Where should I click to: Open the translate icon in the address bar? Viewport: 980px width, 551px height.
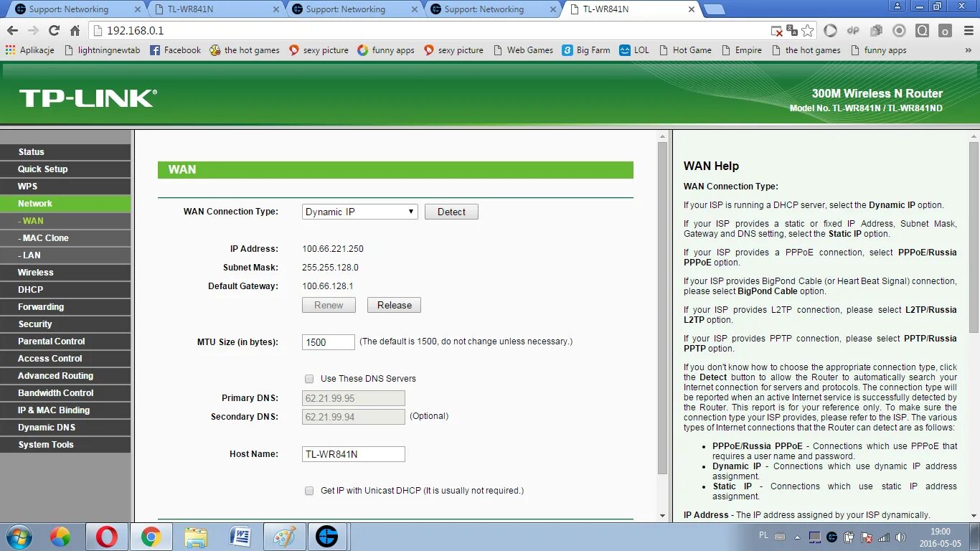tap(791, 32)
